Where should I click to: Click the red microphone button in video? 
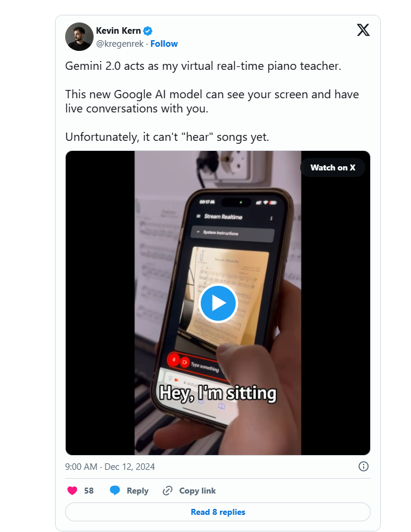coord(174,359)
